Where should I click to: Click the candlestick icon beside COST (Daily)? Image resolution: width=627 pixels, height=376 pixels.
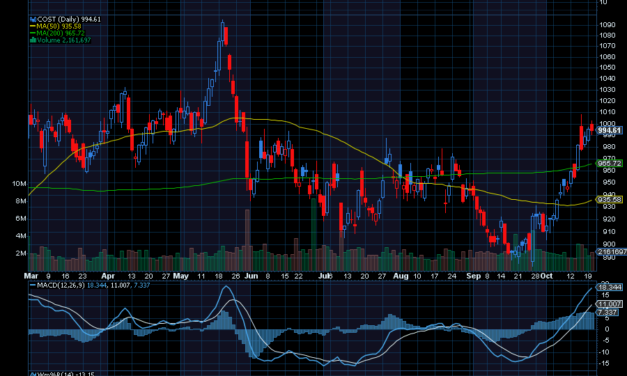click(33, 19)
